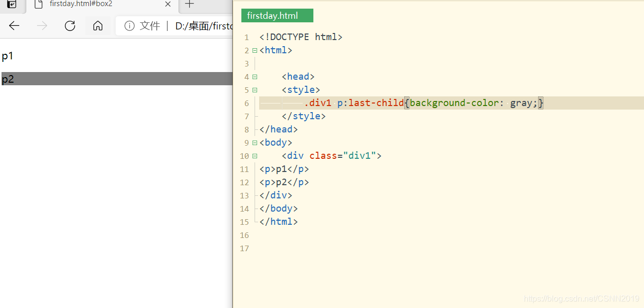This screenshot has width=644, height=308.
Task: Open the tab actions icon at far left
Action: click(x=12, y=4)
